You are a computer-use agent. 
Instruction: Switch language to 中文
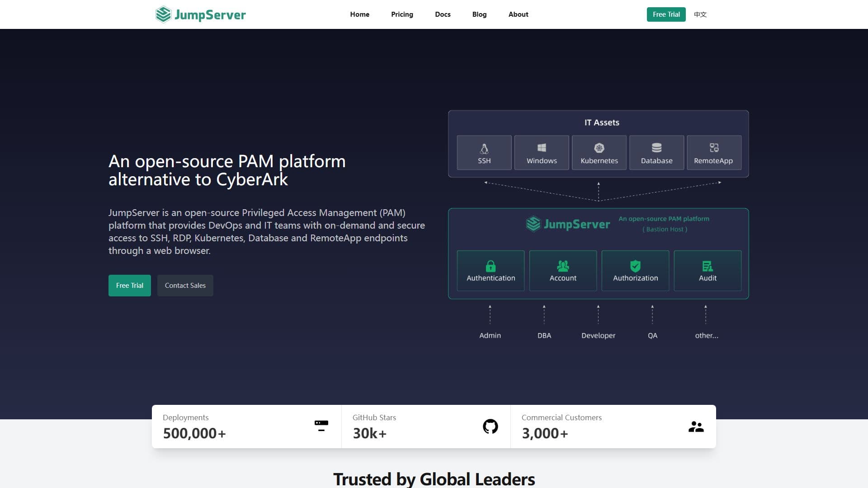tap(700, 14)
